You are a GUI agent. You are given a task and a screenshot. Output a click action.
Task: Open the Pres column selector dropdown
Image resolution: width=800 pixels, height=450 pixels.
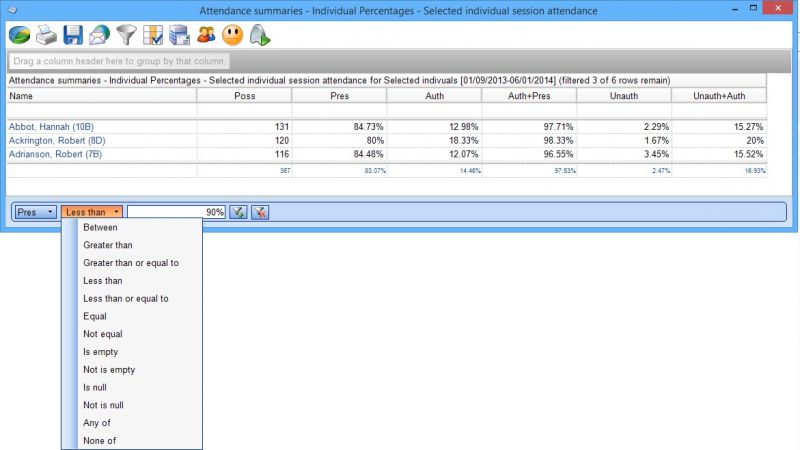[x=35, y=212]
